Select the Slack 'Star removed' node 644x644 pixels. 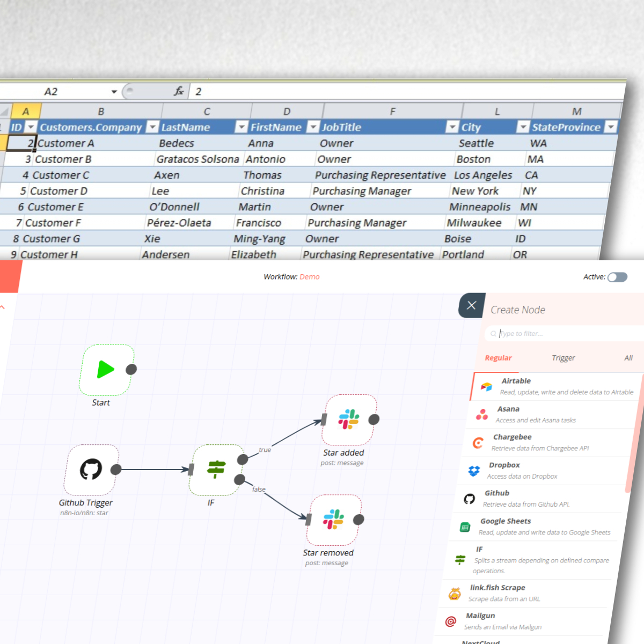point(333,519)
